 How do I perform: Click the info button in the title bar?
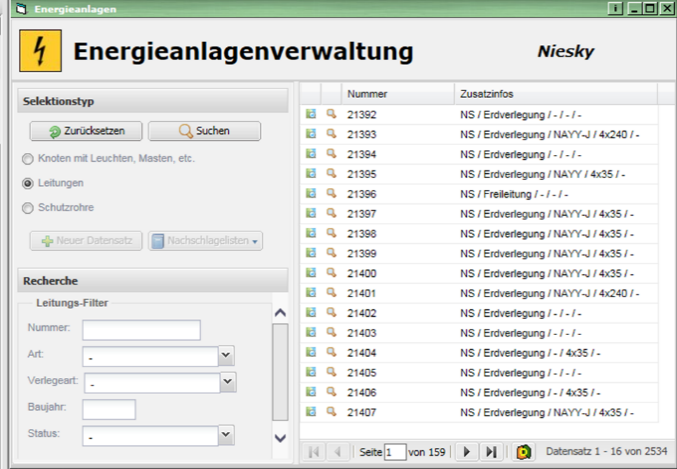pos(615,8)
